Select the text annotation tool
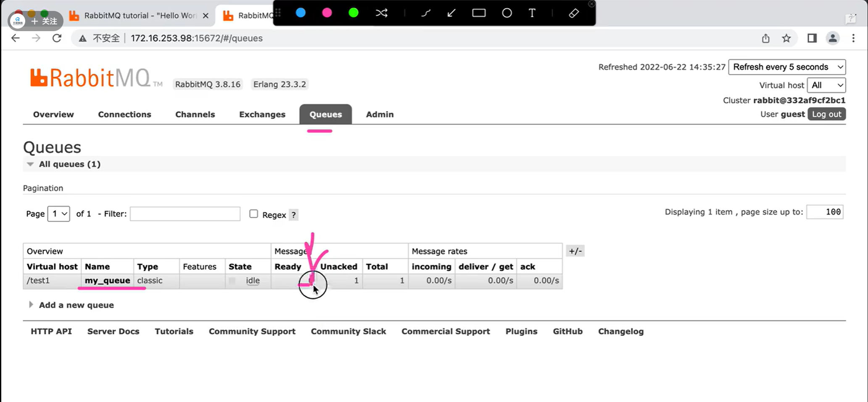 click(532, 13)
